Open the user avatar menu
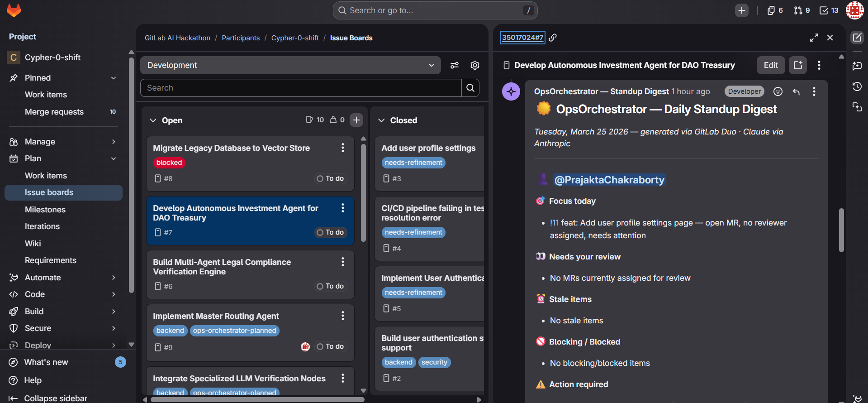Screen dimensions: 868x403 coord(854,10)
